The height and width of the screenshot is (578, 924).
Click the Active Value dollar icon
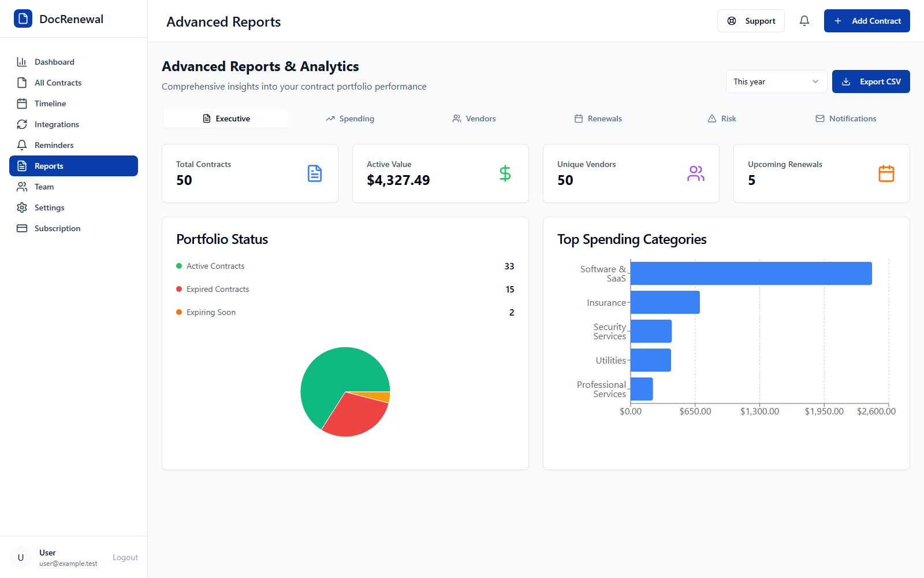[x=505, y=173]
